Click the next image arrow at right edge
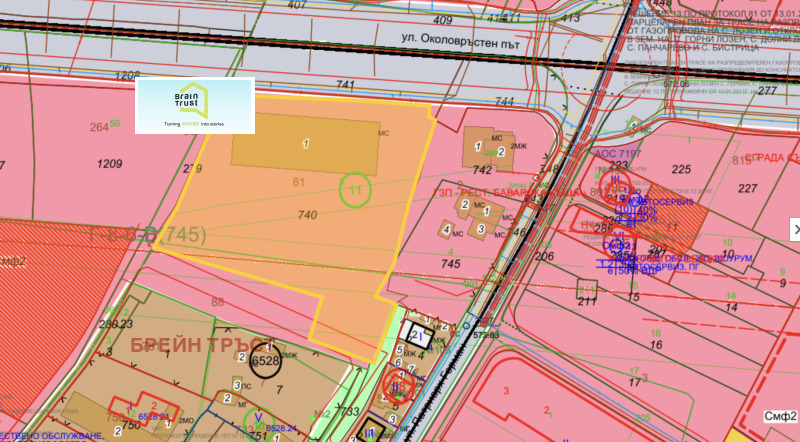The image size is (800, 442). [795, 229]
